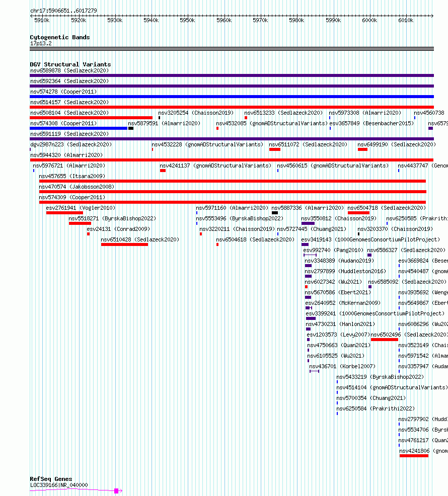
Task: Click nsv5973308 (Almarri2020) label
Action: coord(365,113)
